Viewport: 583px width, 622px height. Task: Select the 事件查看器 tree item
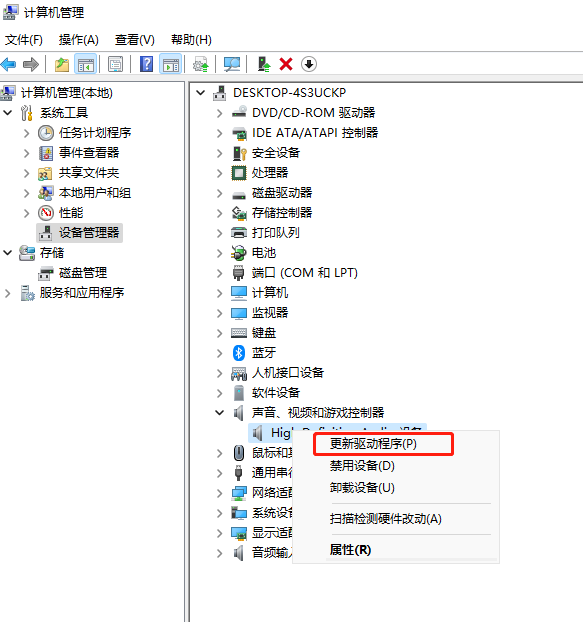coord(89,153)
